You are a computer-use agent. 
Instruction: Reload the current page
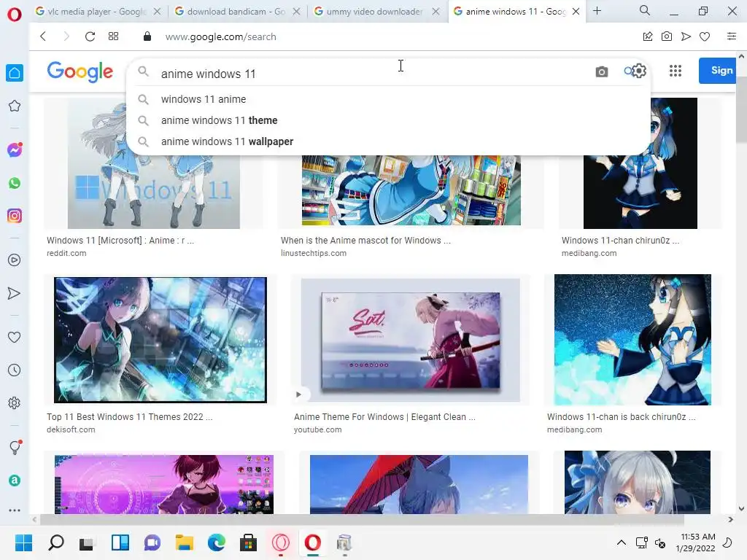tap(90, 36)
